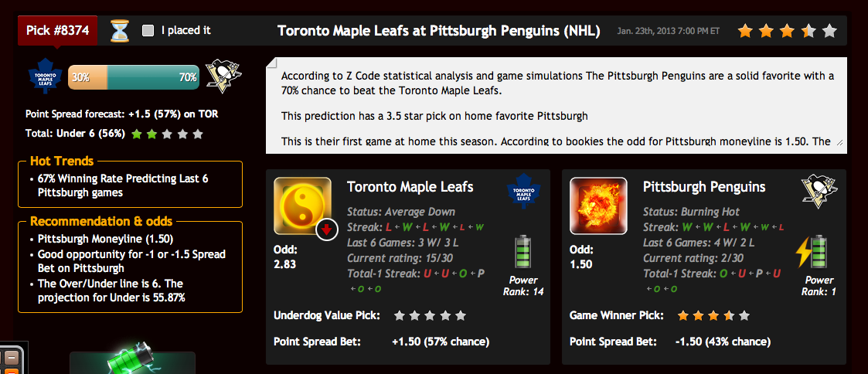This screenshot has width=868, height=374.
Task: Click the resize handle of analysis text box
Action: click(841, 142)
